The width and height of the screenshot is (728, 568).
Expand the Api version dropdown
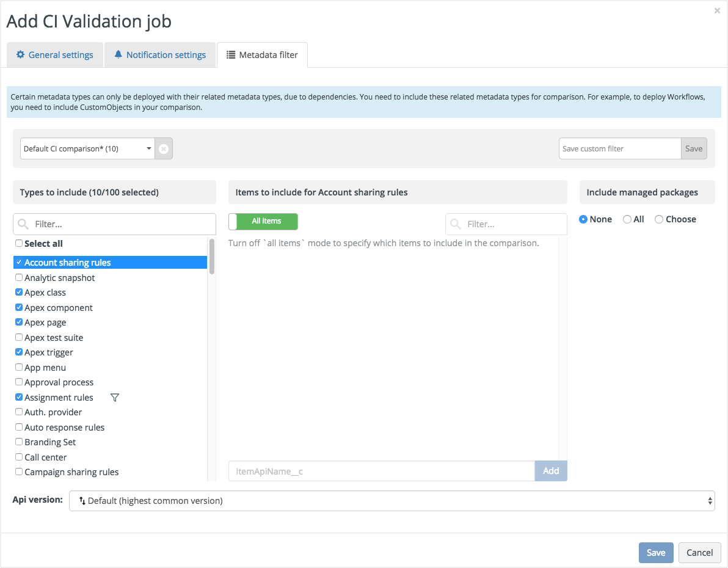[x=391, y=501]
